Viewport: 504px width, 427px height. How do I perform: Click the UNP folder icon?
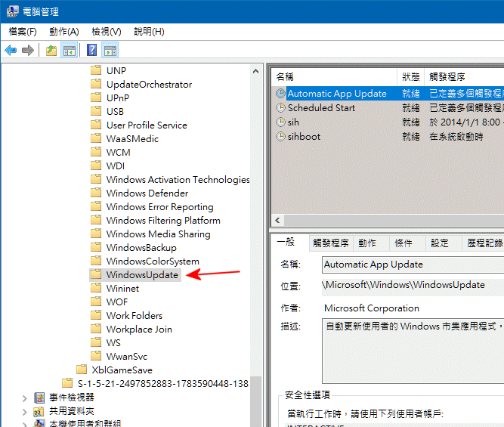coord(96,70)
